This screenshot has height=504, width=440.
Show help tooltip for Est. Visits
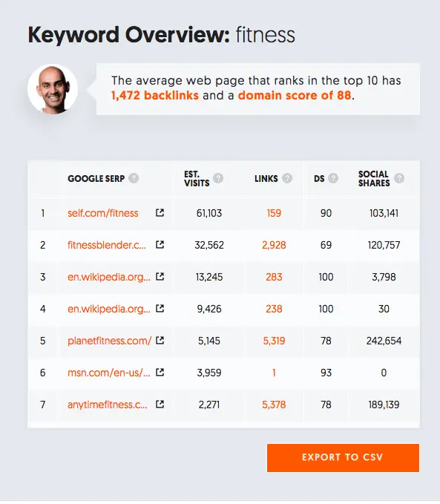218,178
